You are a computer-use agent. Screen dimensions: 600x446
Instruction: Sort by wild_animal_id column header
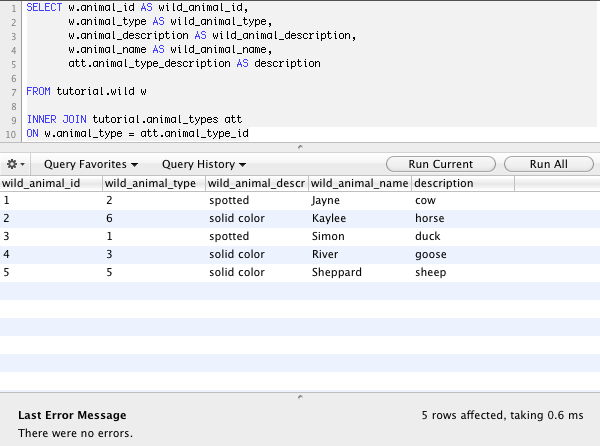[x=51, y=183]
